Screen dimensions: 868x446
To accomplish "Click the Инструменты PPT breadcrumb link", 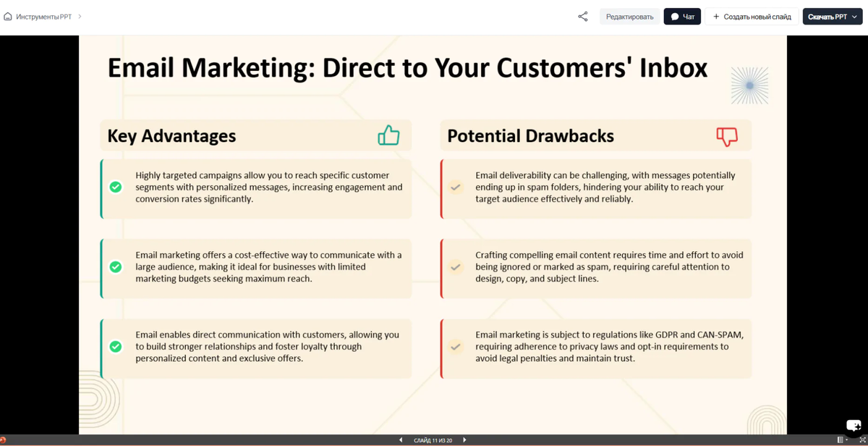I will pos(43,16).
